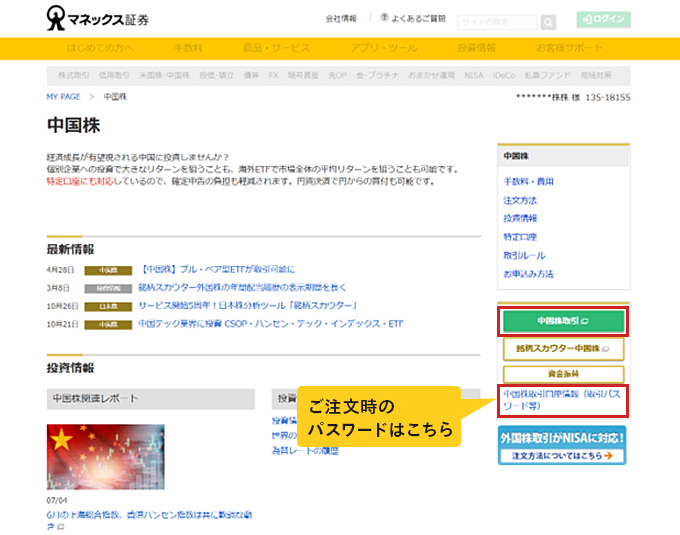
Task: Click inside the site search field
Action: click(x=497, y=22)
